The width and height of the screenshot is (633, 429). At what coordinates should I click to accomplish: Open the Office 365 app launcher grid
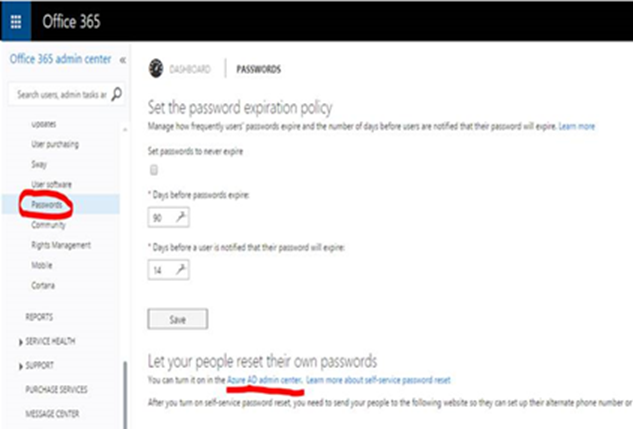coord(16,21)
